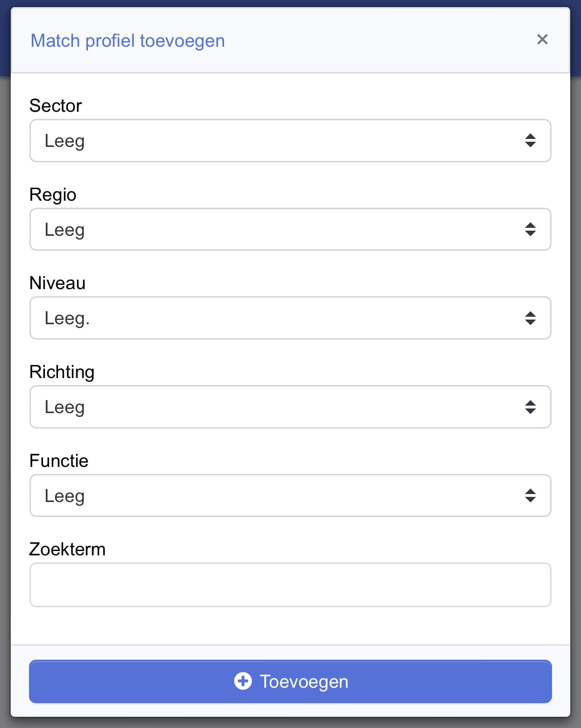581x728 pixels.
Task: Click the arrow icon in Regio field
Action: pyautogui.click(x=530, y=229)
